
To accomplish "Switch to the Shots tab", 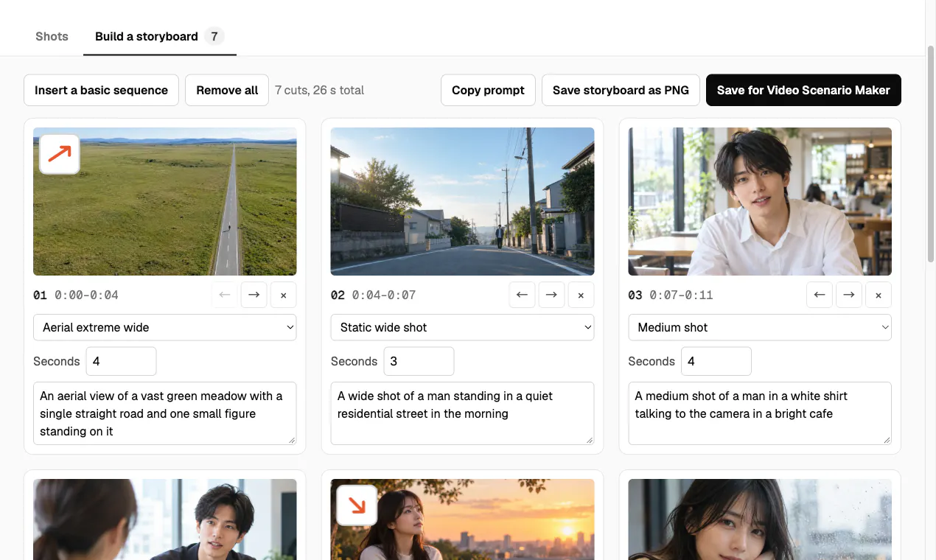I will pos(52,36).
